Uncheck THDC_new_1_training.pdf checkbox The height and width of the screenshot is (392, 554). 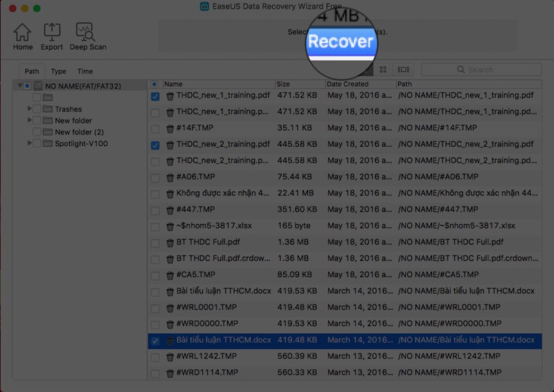[155, 96]
